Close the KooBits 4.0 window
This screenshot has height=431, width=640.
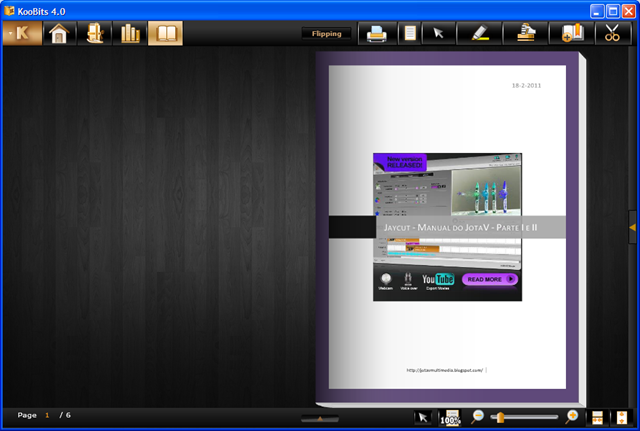point(629,11)
